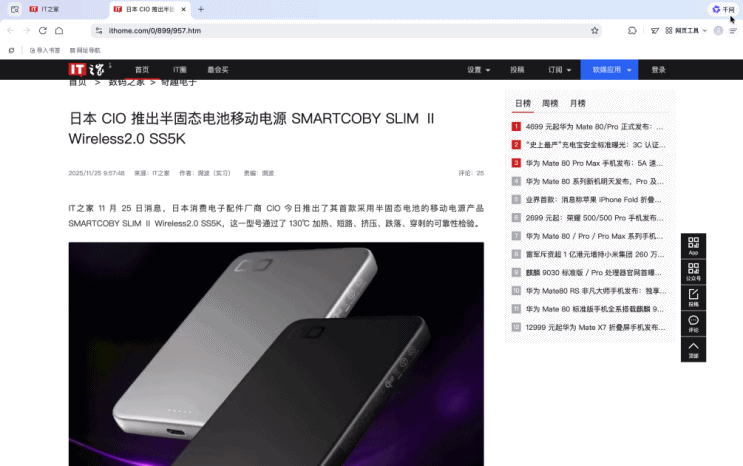Expand the 订阅 dropdown in the nav bar
This screenshot has width=743, height=466.
point(560,70)
